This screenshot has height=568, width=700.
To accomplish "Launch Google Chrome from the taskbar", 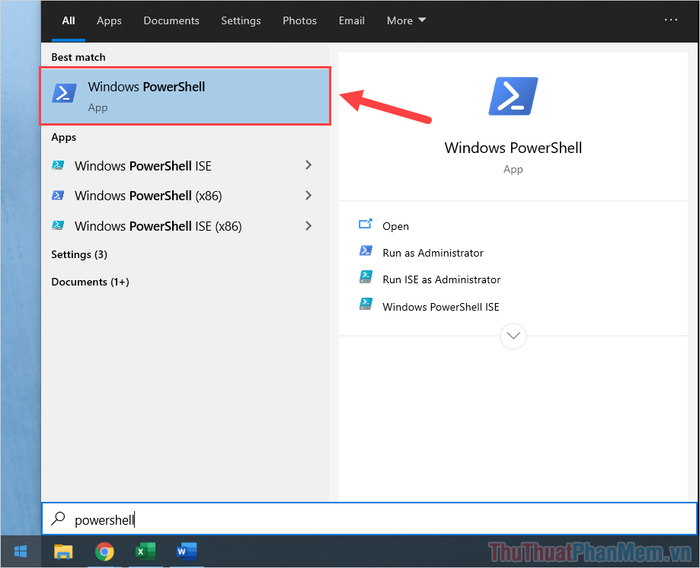I will coord(104,552).
